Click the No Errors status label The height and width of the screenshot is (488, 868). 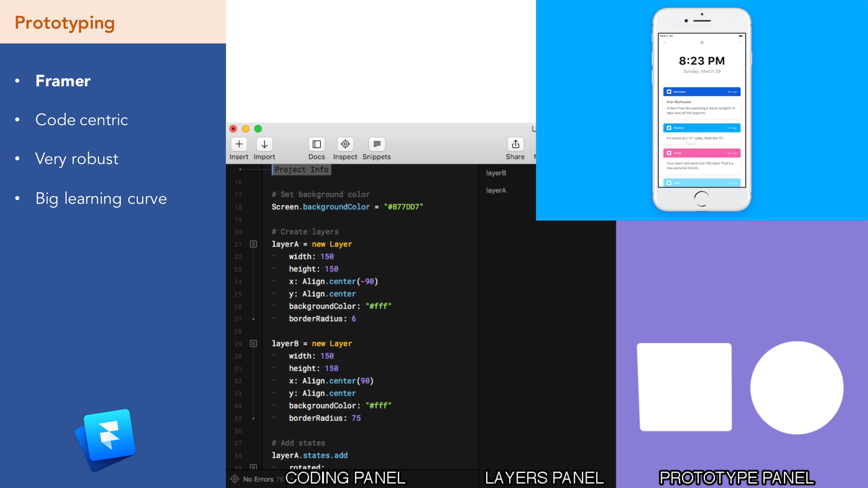coord(258,479)
